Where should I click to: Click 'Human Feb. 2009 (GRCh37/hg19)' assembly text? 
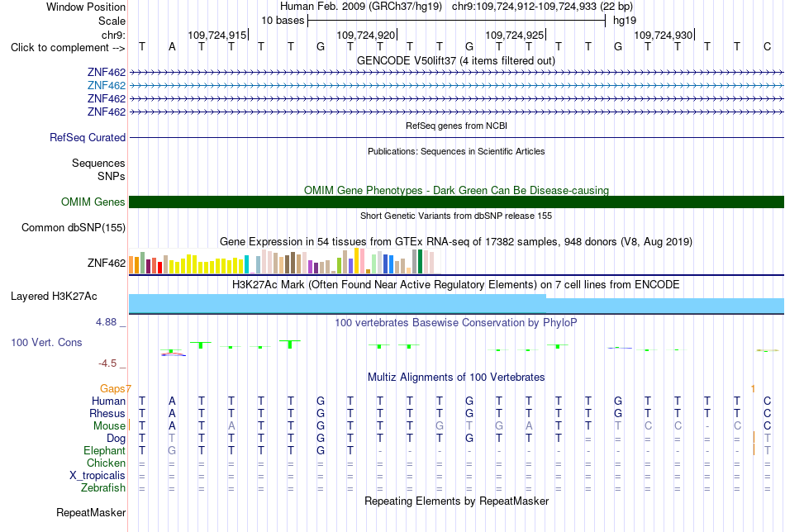tap(361, 7)
